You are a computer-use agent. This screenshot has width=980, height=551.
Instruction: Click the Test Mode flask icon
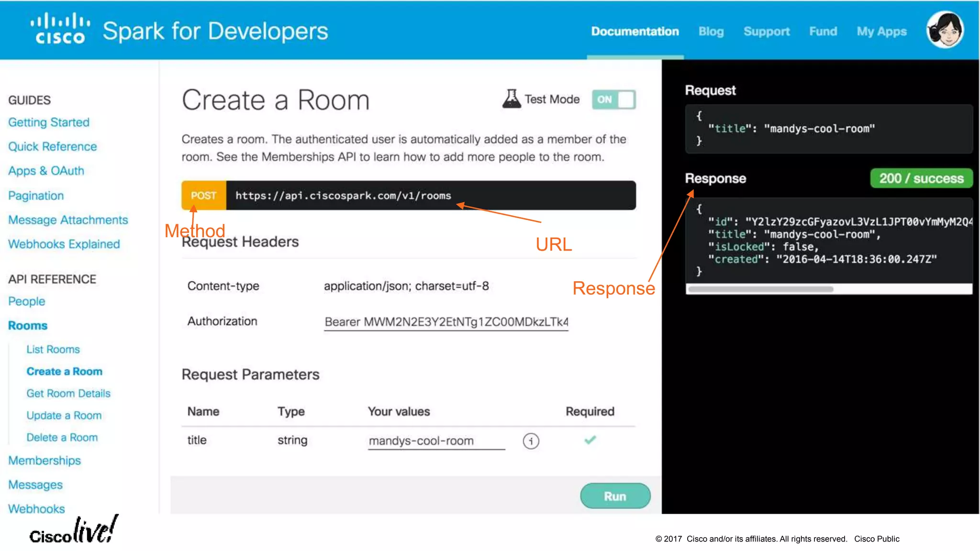pos(511,99)
